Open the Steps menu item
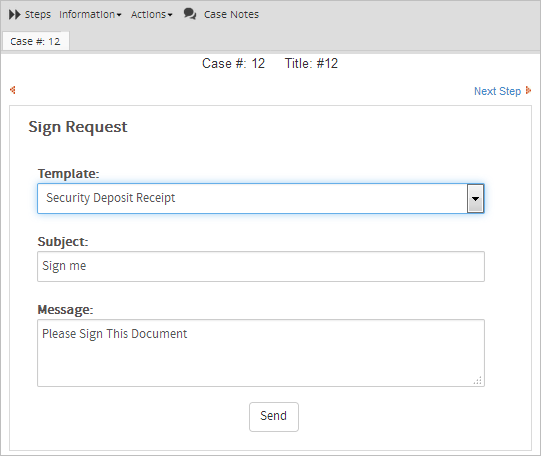541x456 pixels. [38, 14]
